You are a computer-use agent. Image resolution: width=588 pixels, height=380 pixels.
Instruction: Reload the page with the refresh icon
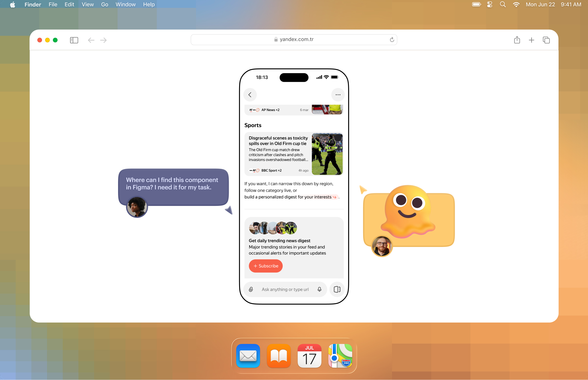coord(392,40)
